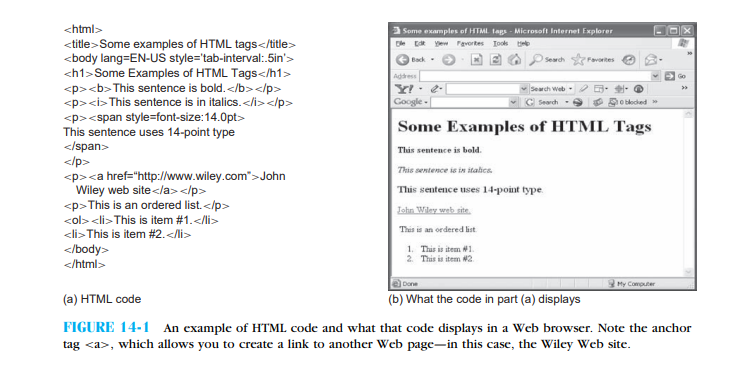
Task: Click the Back arrow button in Internet Explorer
Action: coord(402,60)
